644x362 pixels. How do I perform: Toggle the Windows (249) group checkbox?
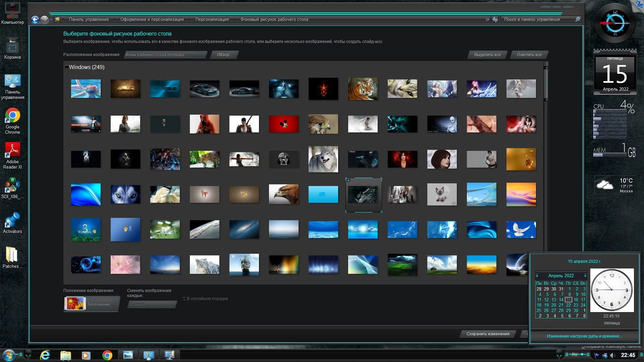click(66, 67)
